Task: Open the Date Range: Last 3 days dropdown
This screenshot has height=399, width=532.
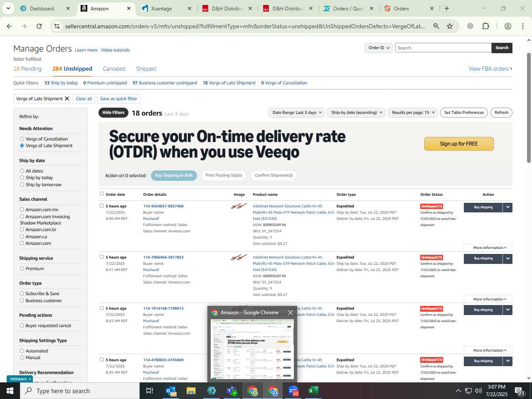Action: pyautogui.click(x=297, y=113)
